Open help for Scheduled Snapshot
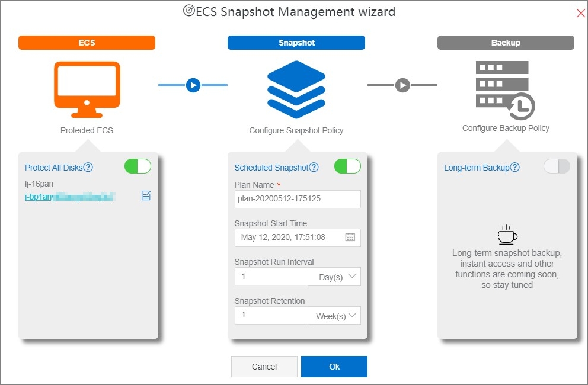 coord(314,167)
